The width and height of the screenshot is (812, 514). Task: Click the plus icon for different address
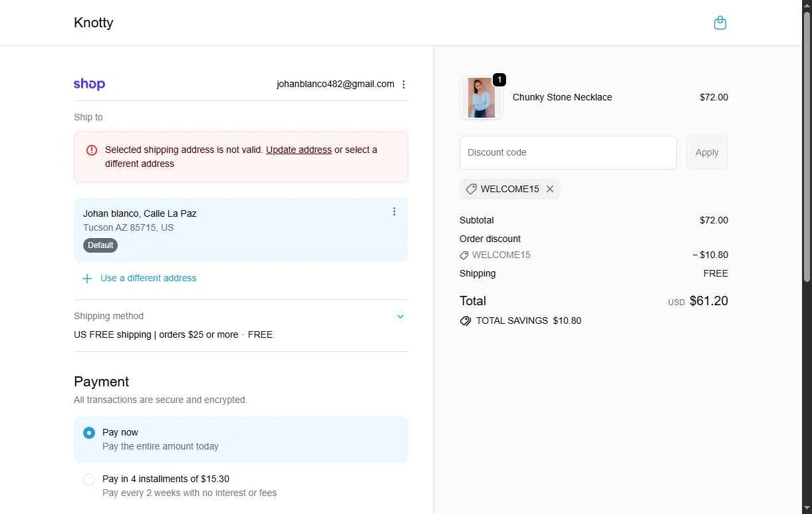click(86, 279)
